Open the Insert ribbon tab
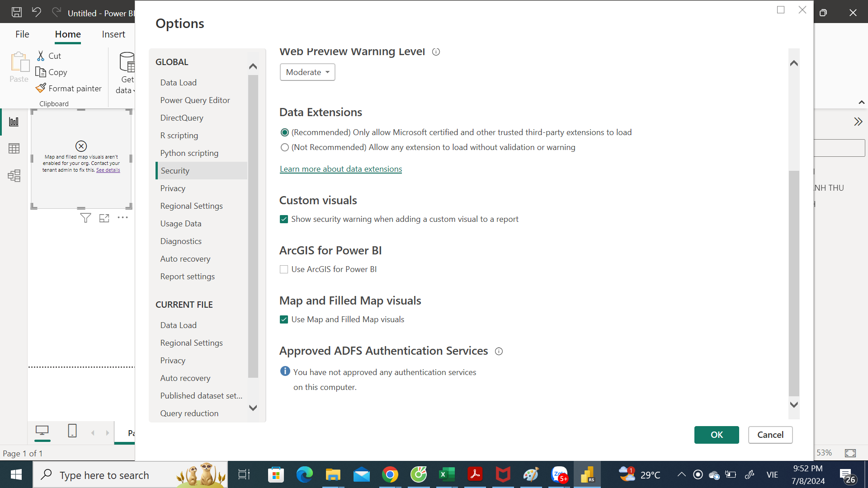 click(113, 34)
